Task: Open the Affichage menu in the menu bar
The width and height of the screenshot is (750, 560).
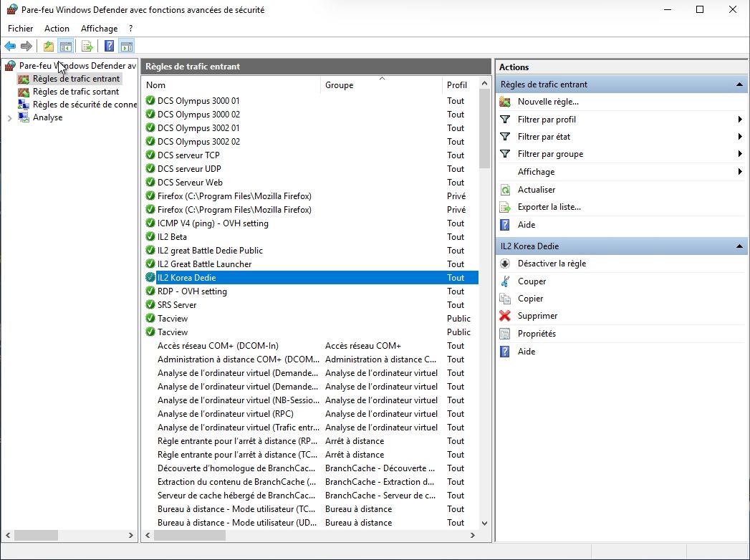Action: (x=99, y=29)
